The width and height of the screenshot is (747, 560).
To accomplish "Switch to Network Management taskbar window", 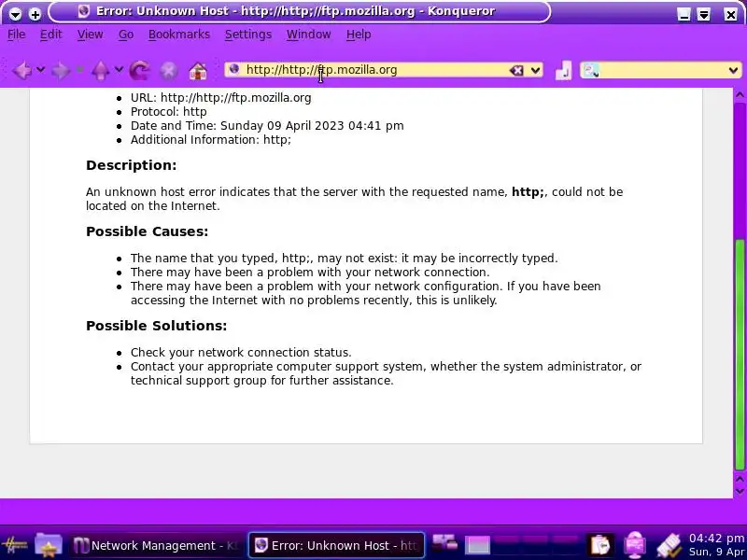I will [x=157, y=545].
